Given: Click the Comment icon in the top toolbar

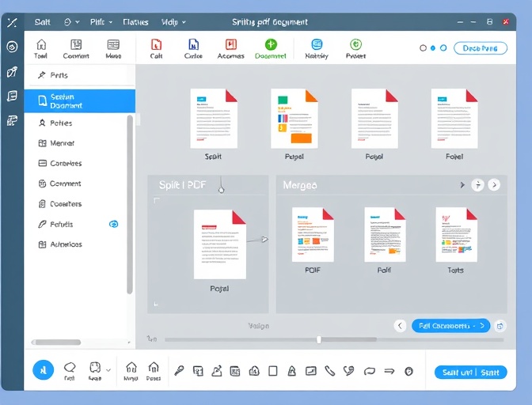Looking at the screenshot, I should point(76,45).
